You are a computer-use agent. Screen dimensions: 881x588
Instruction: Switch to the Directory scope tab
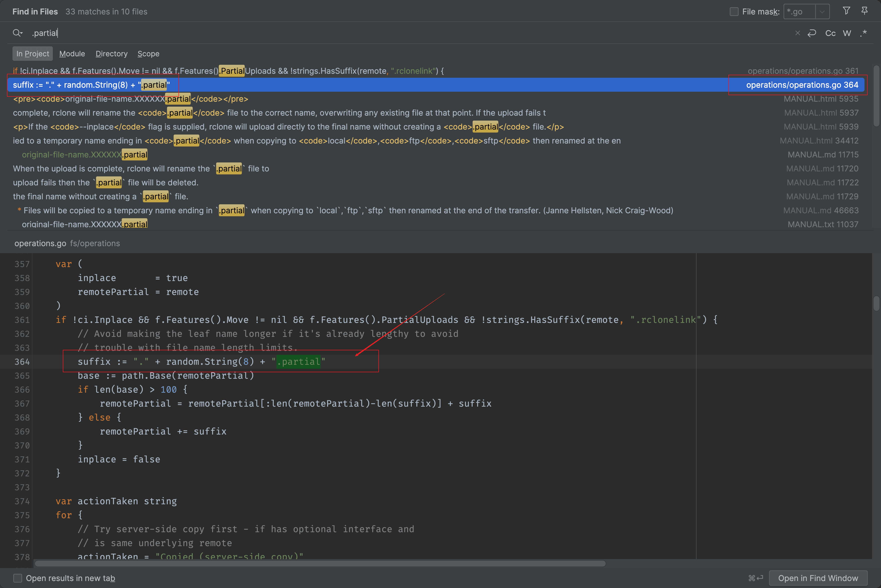point(111,54)
